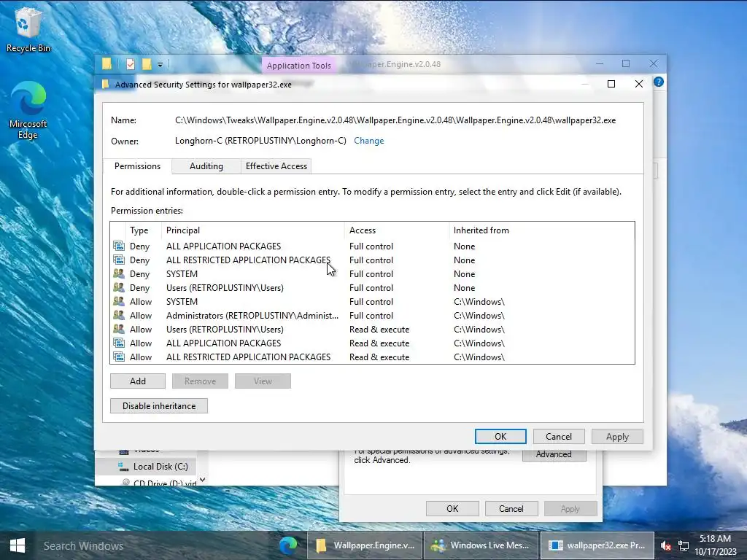Image resolution: width=747 pixels, height=560 pixels.
Task: Click Apply in Advanced Security Settings
Action: [x=617, y=437]
